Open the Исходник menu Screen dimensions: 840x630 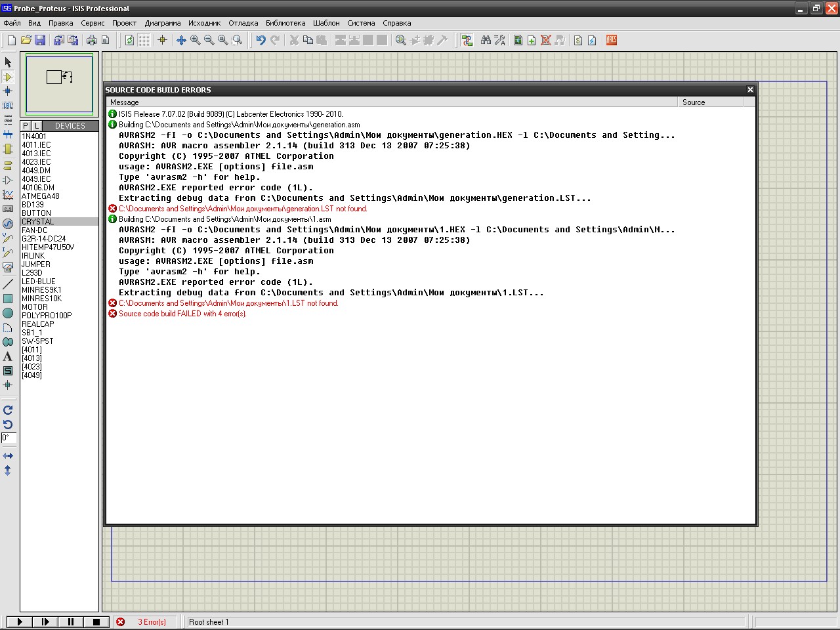[x=204, y=23]
